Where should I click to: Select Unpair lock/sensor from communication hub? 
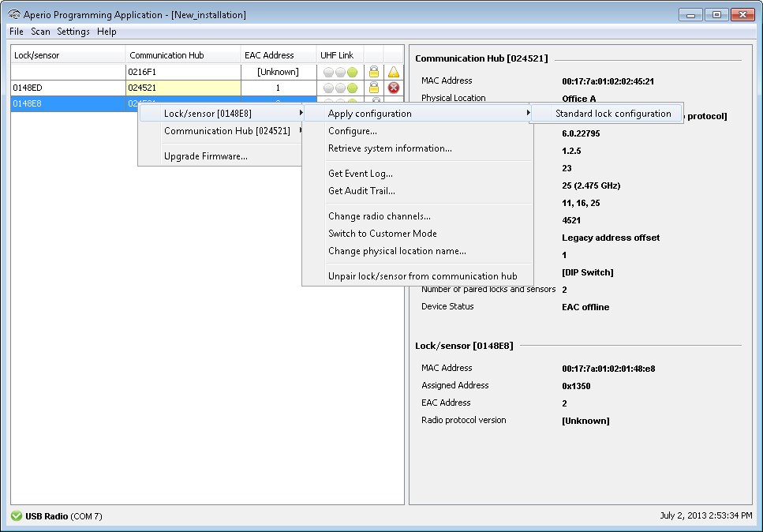click(x=417, y=276)
